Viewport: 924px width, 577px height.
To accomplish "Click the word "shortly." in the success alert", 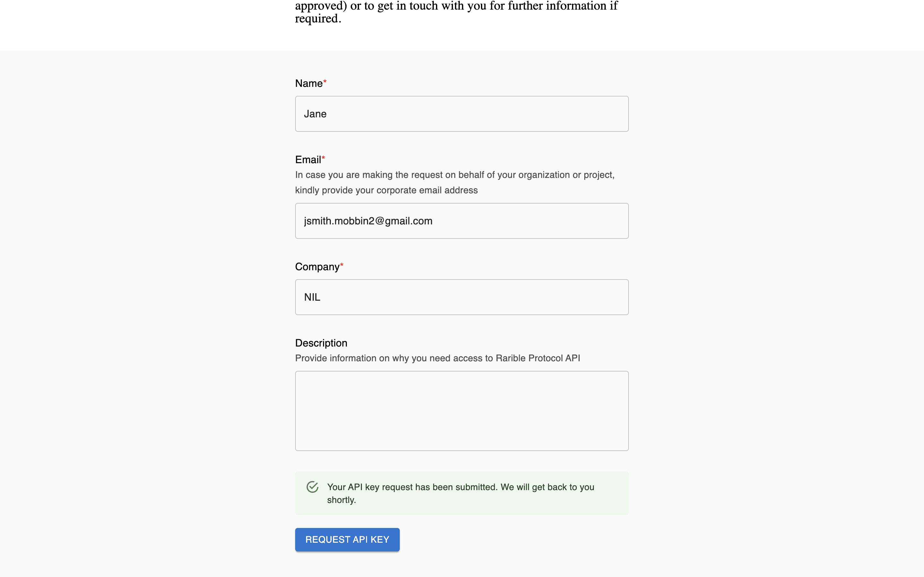I will (x=341, y=500).
